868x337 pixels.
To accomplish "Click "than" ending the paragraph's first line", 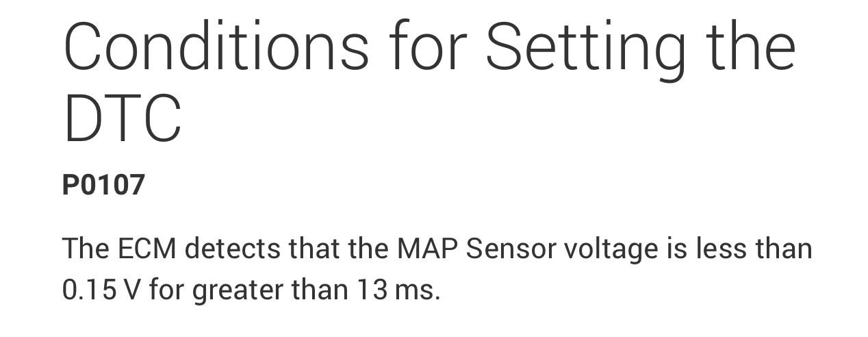I will pos(784,249).
